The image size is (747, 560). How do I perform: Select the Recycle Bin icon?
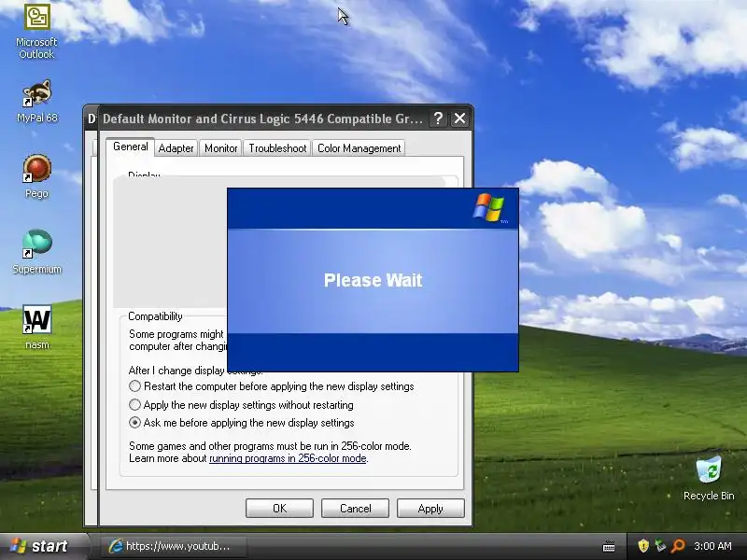[709, 478]
